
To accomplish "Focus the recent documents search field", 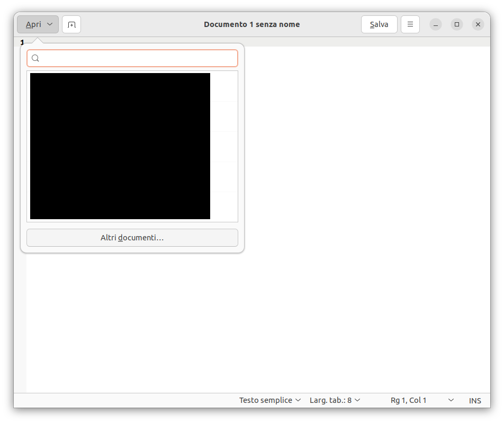I will pos(132,58).
